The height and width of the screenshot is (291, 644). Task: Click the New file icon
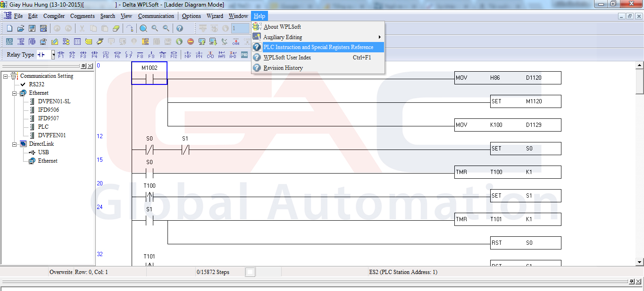click(9, 28)
